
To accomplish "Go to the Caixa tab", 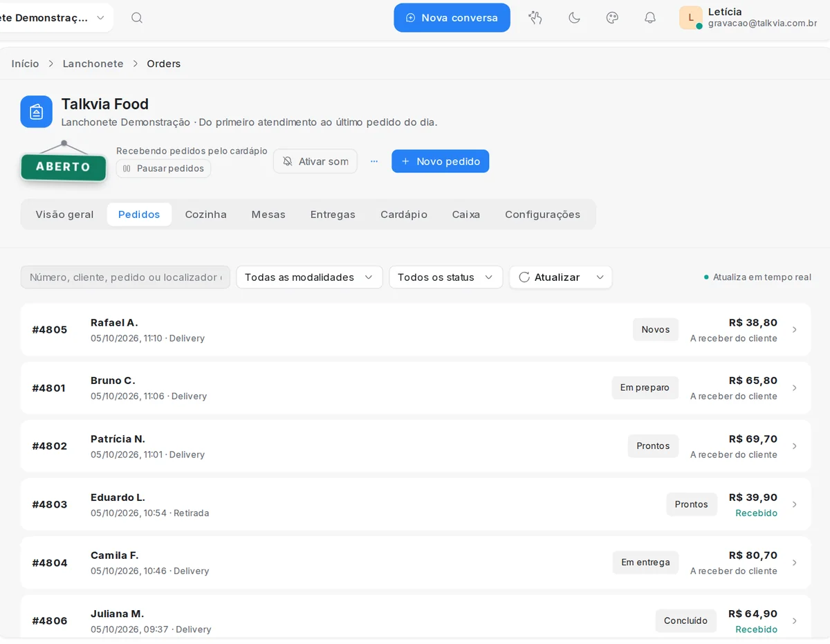I will (x=466, y=214).
